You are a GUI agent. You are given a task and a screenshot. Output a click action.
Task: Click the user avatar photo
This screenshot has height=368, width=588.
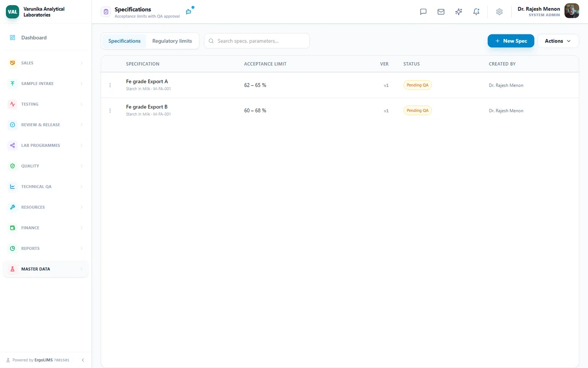coord(572,11)
